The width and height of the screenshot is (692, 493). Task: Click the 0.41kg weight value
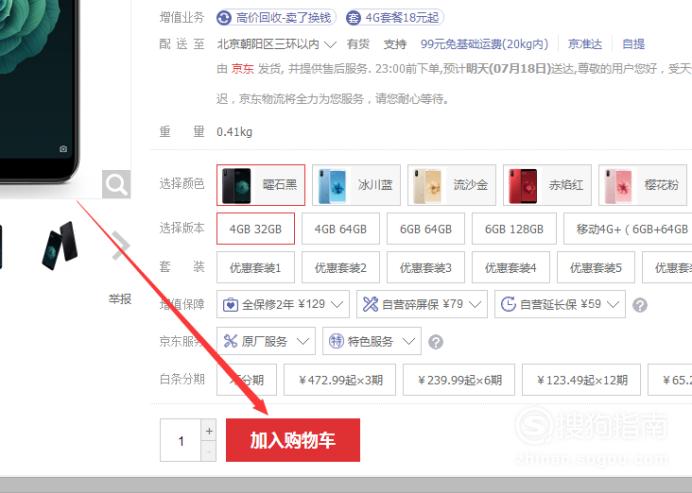(x=234, y=132)
